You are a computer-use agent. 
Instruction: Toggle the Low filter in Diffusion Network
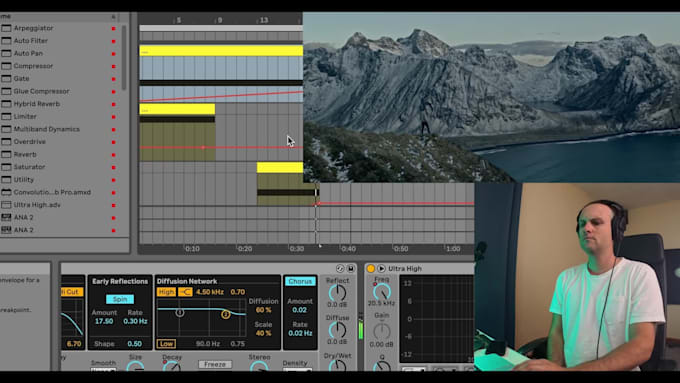pos(166,344)
